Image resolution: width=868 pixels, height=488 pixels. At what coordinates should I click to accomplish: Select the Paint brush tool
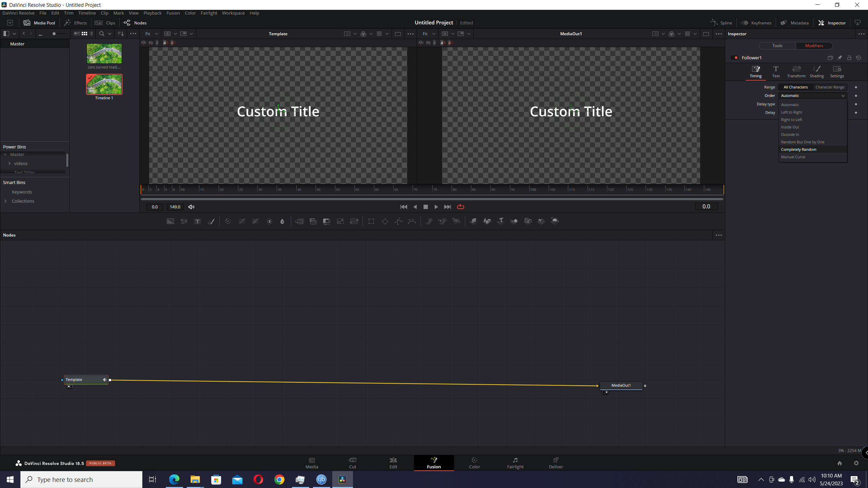point(211,221)
